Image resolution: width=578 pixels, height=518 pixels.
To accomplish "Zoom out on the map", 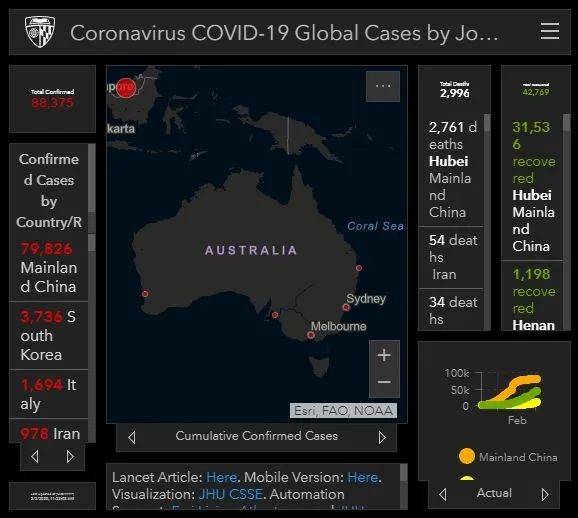I will pyautogui.click(x=384, y=382).
